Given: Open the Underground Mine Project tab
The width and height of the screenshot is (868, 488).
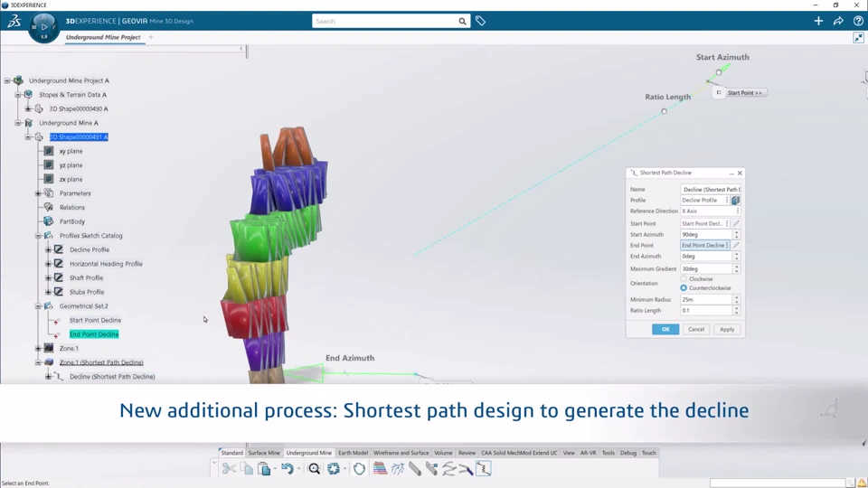Looking at the screenshot, I should pyautogui.click(x=103, y=37).
